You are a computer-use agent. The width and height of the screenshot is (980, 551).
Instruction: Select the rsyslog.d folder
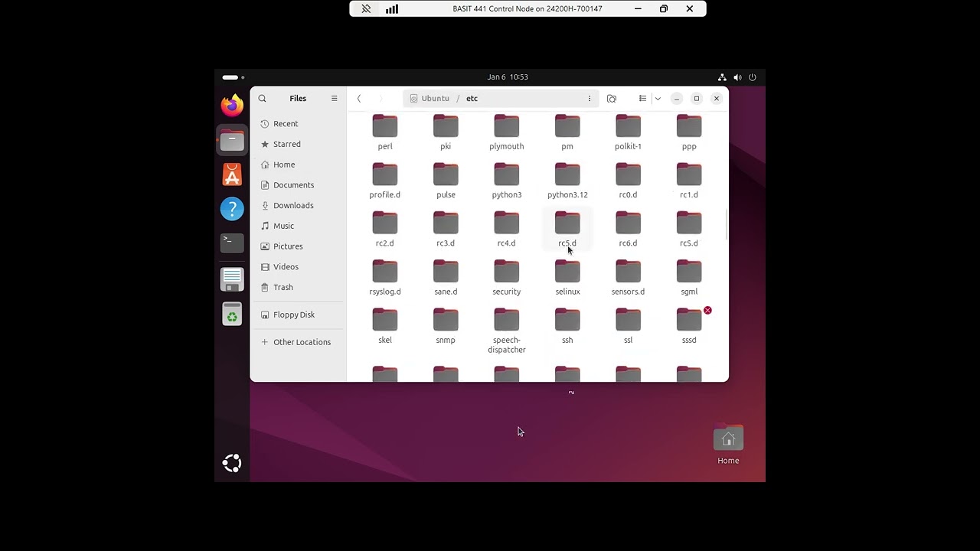[385, 277]
